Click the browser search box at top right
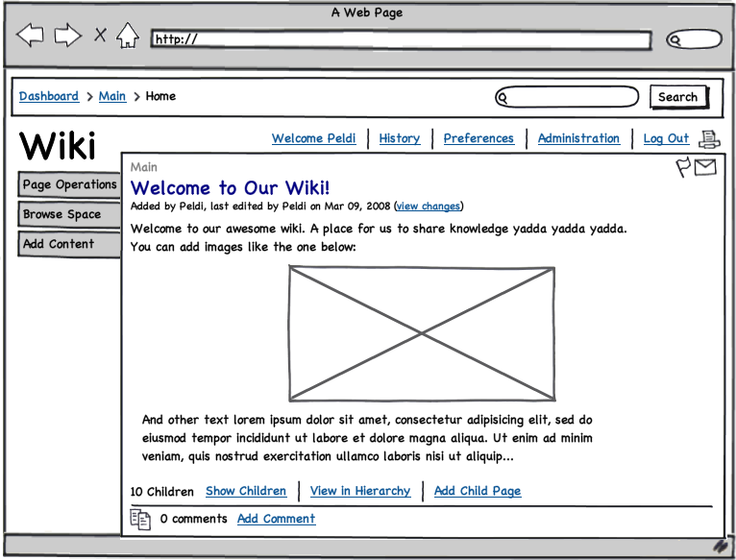The image size is (736, 560). point(694,39)
